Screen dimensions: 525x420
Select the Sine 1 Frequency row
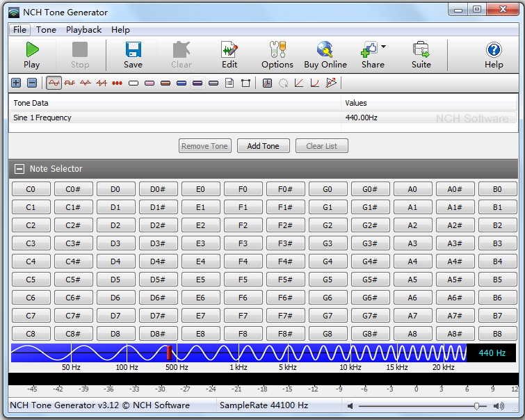tap(174, 118)
